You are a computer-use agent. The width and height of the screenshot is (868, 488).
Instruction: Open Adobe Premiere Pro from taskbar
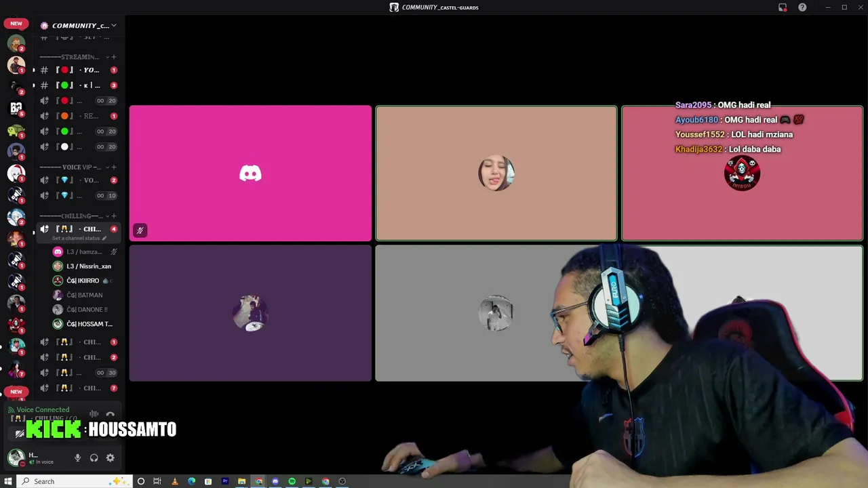[225, 481]
